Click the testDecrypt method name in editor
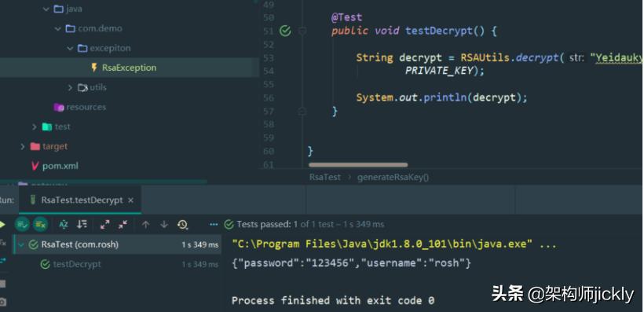 pyautogui.click(x=439, y=31)
